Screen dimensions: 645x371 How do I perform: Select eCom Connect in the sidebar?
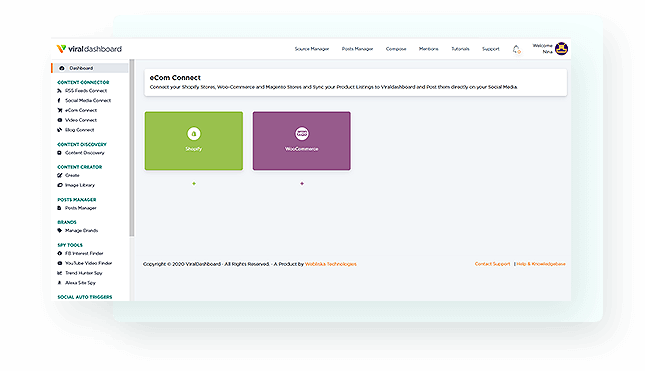77,110
